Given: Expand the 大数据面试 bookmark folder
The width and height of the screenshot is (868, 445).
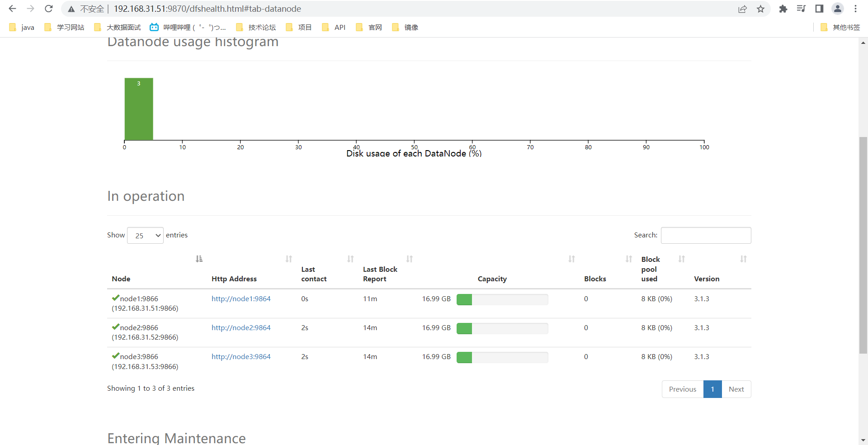Looking at the screenshot, I should click(118, 28).
